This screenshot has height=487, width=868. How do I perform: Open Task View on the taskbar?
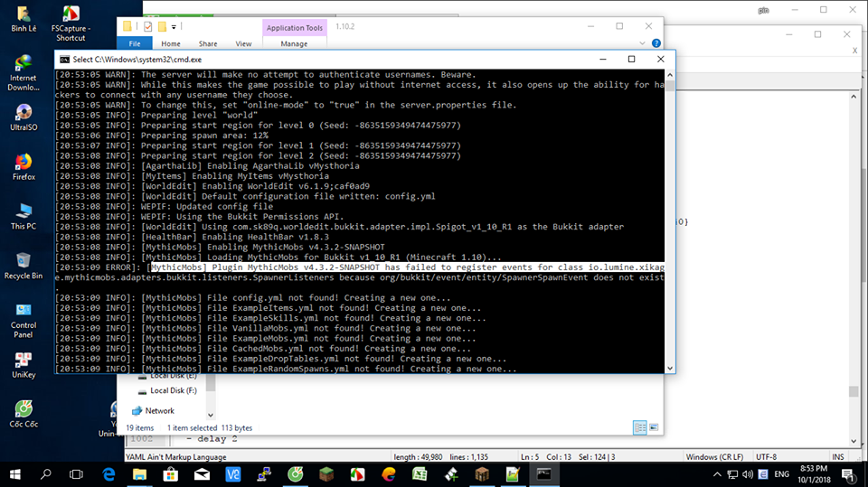tap(76, 474)
